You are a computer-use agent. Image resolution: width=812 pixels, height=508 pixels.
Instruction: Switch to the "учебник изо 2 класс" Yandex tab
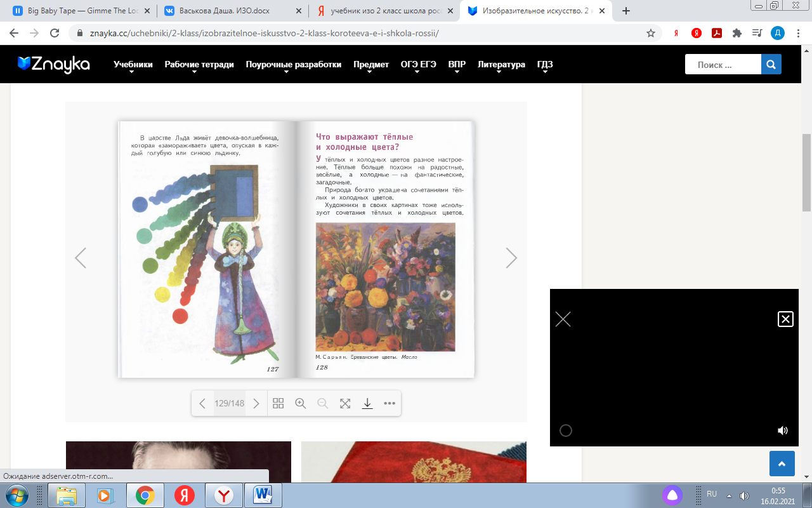pos(384,11)
